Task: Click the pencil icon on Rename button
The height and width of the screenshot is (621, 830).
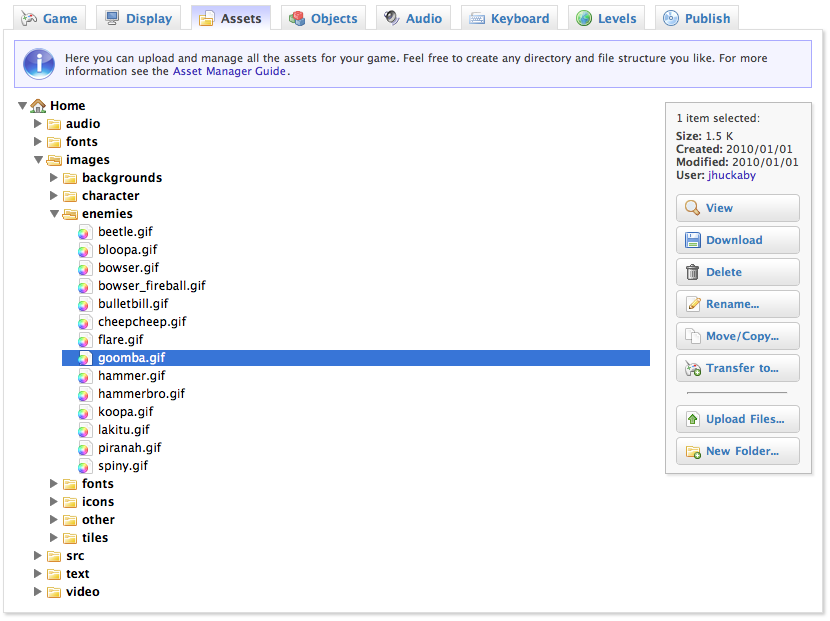Action: pyautogui.click(x=692, y=304)
